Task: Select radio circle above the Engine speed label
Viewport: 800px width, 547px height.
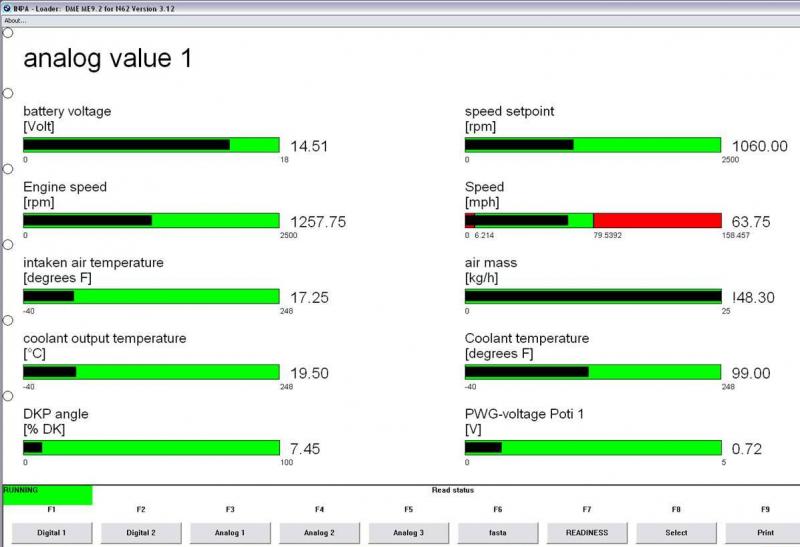Action: click(8, 169)
